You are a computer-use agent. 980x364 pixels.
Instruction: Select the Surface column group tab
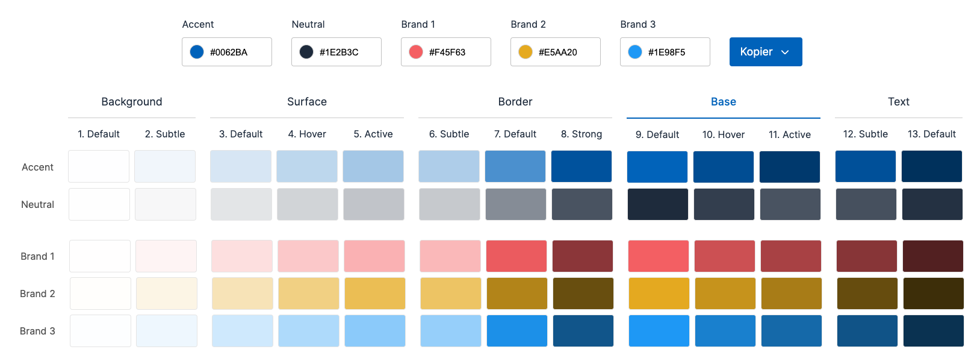(x=307, y=102)
